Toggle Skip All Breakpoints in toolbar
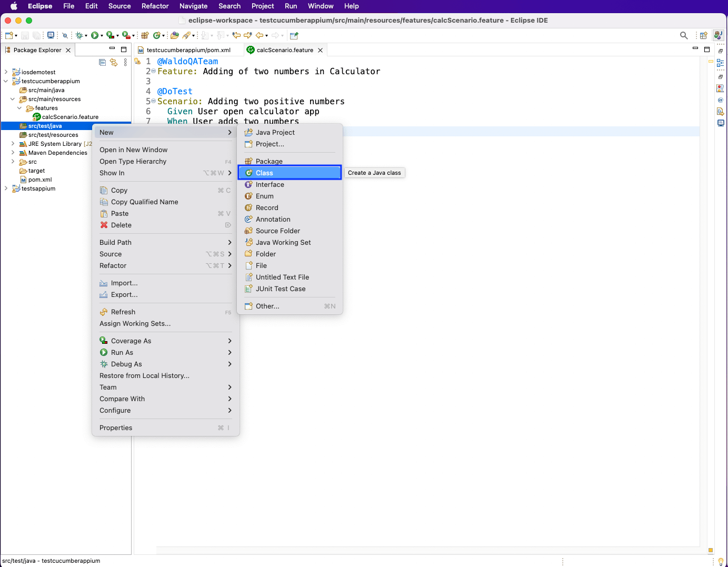 (x=65, y=36)
